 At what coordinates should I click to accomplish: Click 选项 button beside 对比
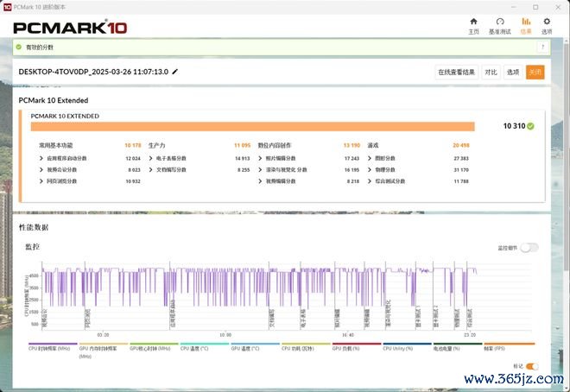tap(513, 72)
